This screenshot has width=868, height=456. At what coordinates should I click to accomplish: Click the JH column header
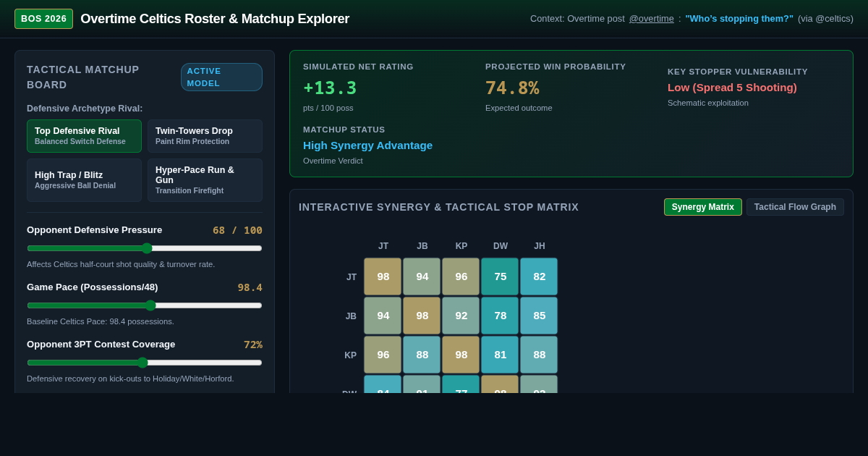tap(540, 246)
